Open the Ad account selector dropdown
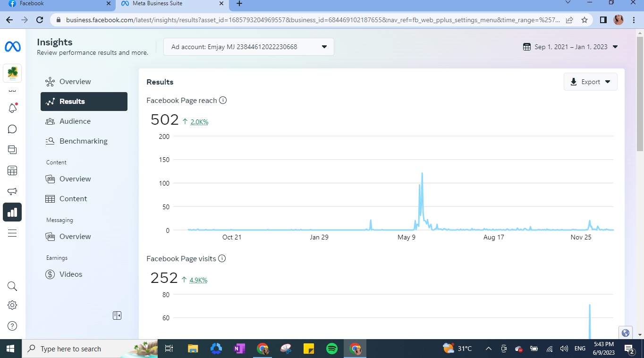This screenshot has height=358, width=644. 249,47
